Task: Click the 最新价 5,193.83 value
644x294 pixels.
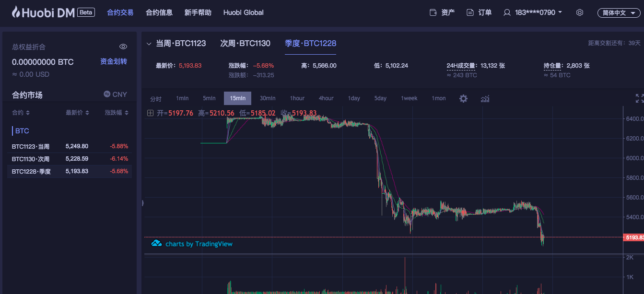Action: [190, 65]
